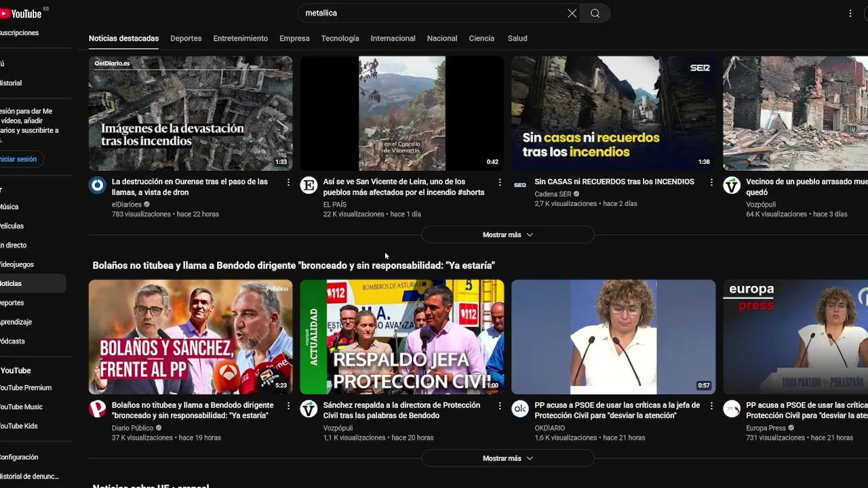This screenshot has width=868, height=488.
Task: Open Vozpópuli avatar beside Sánchez respalda video
Action: pyautogui.click(x=309, y=409)
